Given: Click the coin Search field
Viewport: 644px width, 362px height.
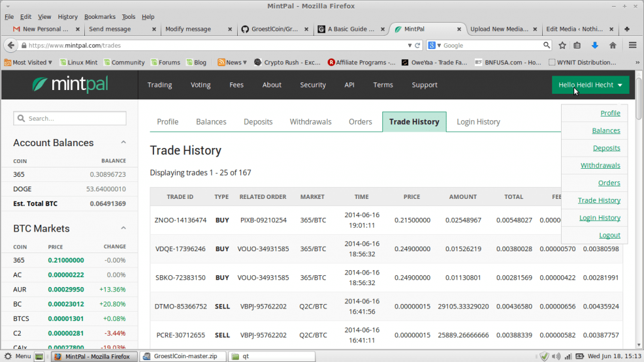Looking at the screenshot, I should click(x=70, y=118).
